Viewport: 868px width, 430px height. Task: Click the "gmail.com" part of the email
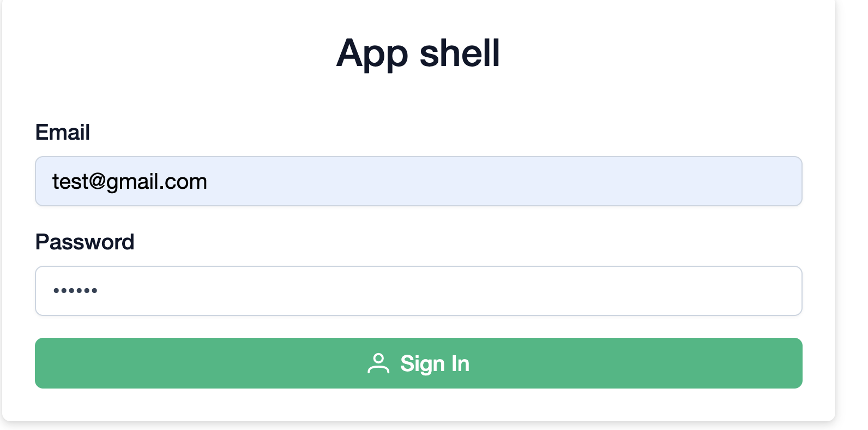pyautogui.click(x=156, y=182)
